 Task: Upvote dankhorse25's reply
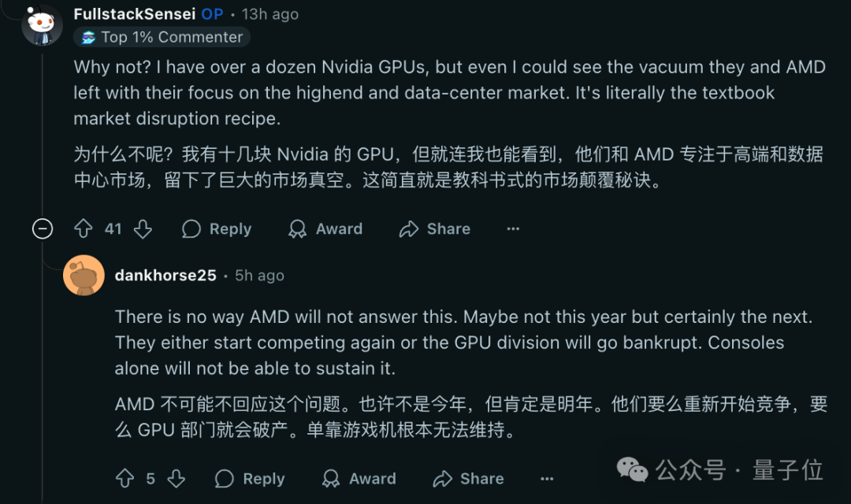coord(124,479)
